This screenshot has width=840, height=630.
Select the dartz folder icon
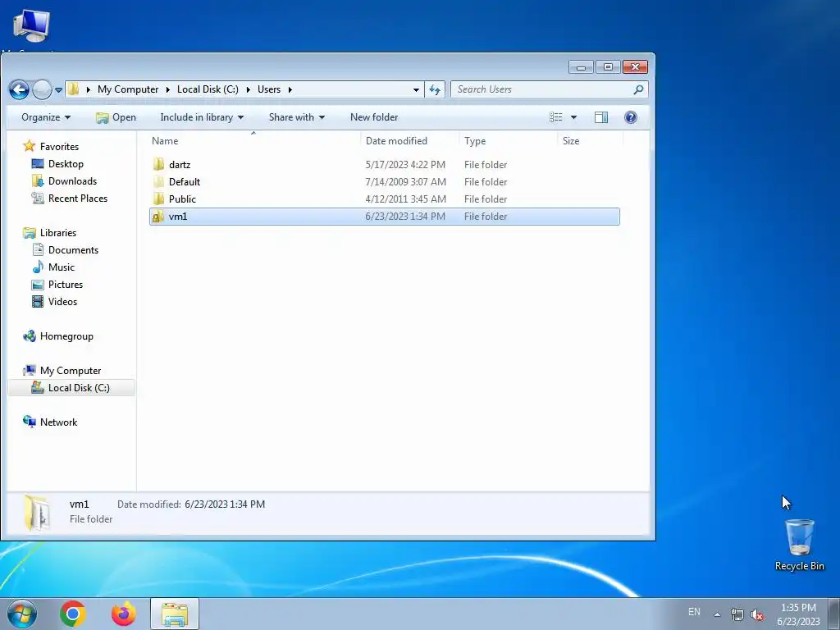(158, 164)
